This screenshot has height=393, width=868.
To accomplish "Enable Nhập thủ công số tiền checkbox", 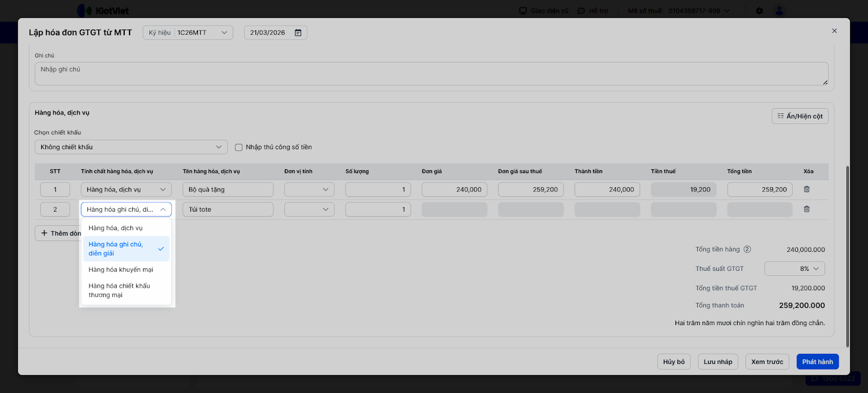I will click(x=239, y=147).
